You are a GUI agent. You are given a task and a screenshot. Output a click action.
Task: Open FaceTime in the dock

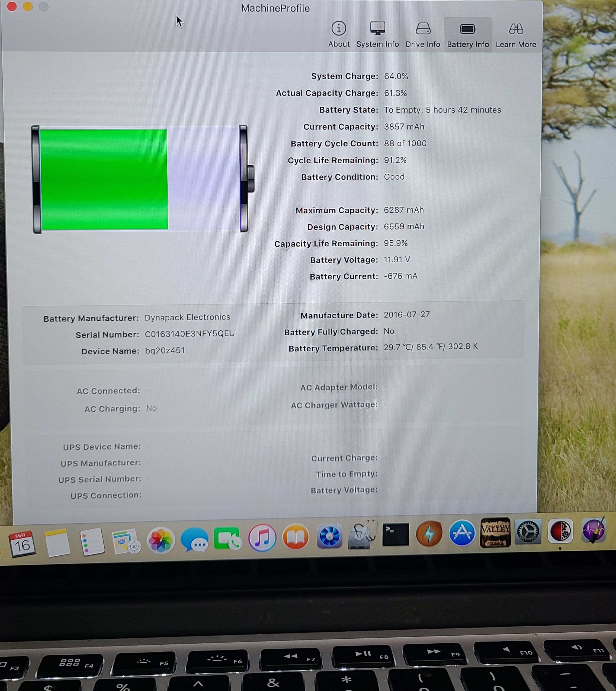[228, 538]
